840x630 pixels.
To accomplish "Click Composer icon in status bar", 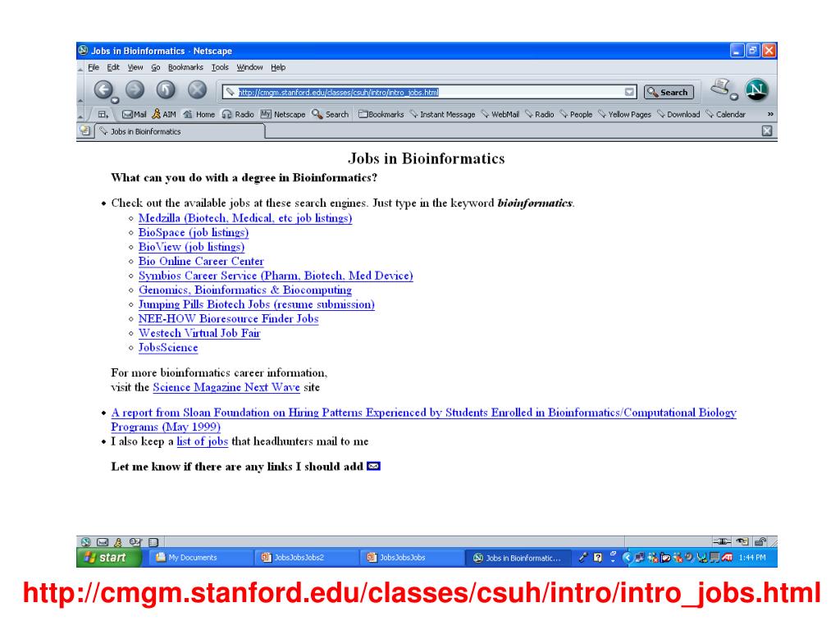I will 153,542.
